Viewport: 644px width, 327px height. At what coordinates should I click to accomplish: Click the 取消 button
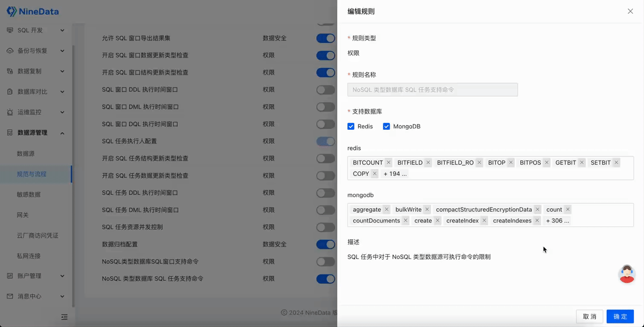click(589, 316)
